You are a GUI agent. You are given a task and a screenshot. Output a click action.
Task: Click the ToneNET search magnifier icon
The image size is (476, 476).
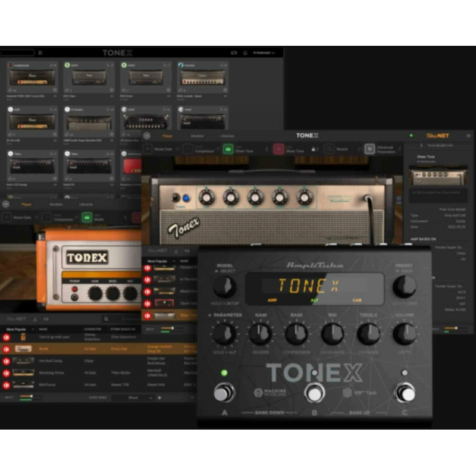pos(107,319)
